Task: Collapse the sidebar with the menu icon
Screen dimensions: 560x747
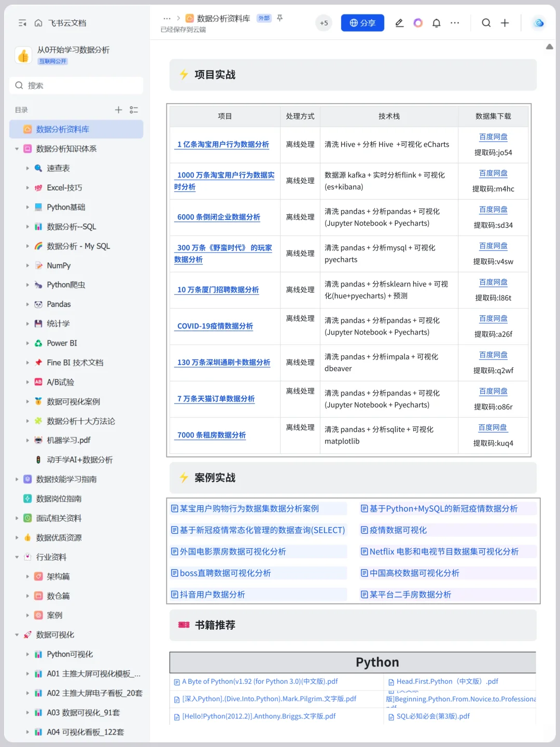Action: [x=22, y=23]
